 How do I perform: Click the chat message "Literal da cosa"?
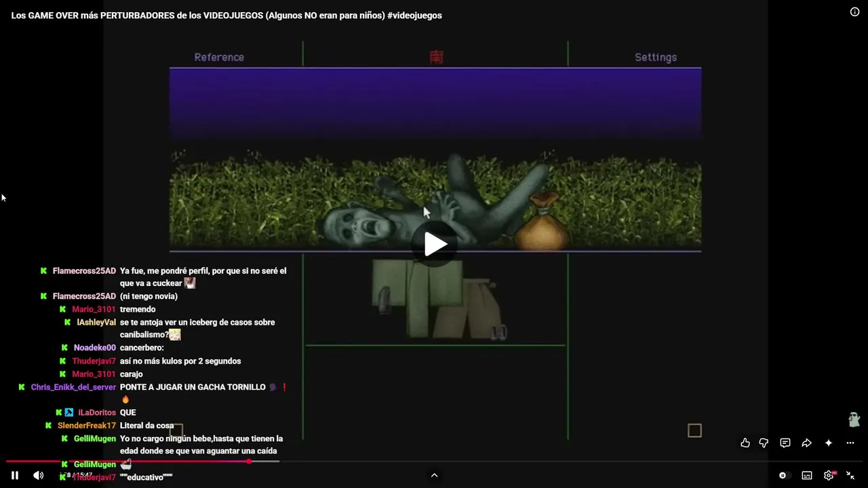[147, 426]
